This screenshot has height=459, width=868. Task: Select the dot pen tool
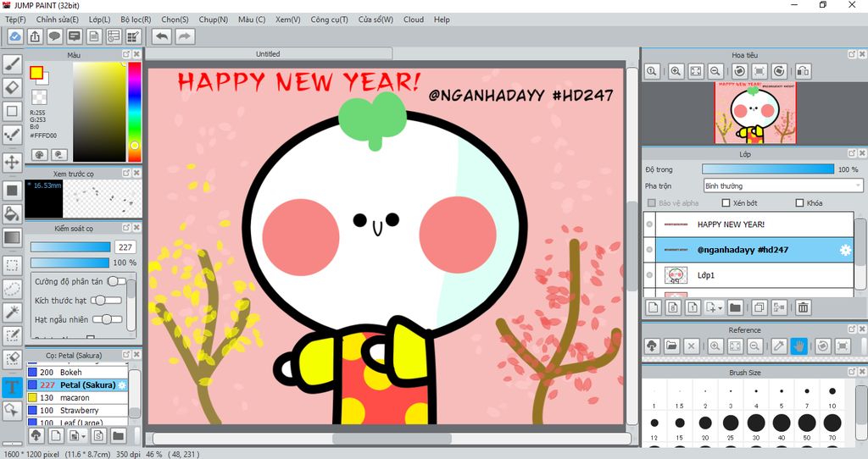(x=12, y=135)
